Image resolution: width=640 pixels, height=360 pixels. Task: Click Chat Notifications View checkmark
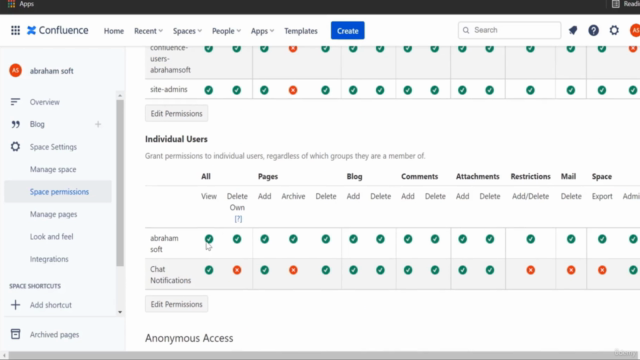click(209, 270)
